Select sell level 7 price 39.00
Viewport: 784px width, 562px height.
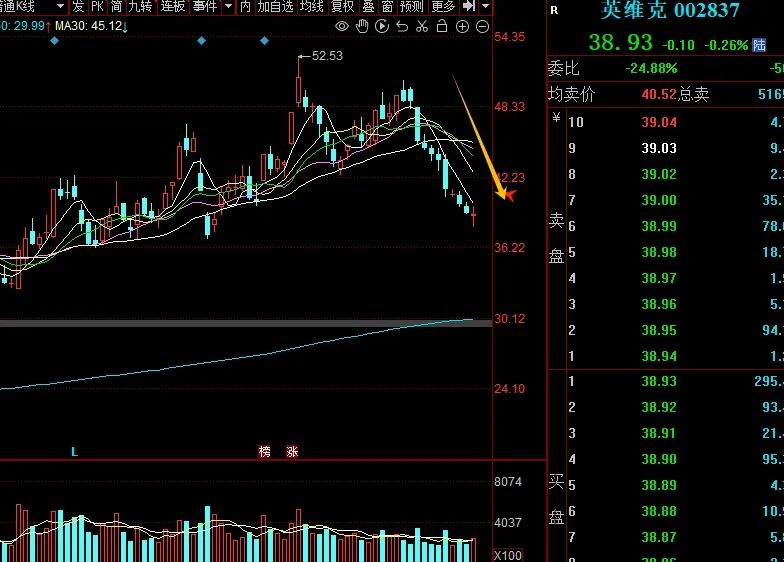click(659, 200)
